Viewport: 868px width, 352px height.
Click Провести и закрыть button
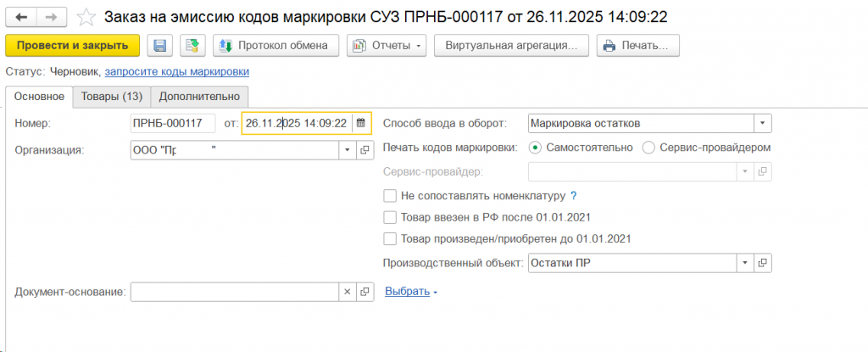(72, 46)
